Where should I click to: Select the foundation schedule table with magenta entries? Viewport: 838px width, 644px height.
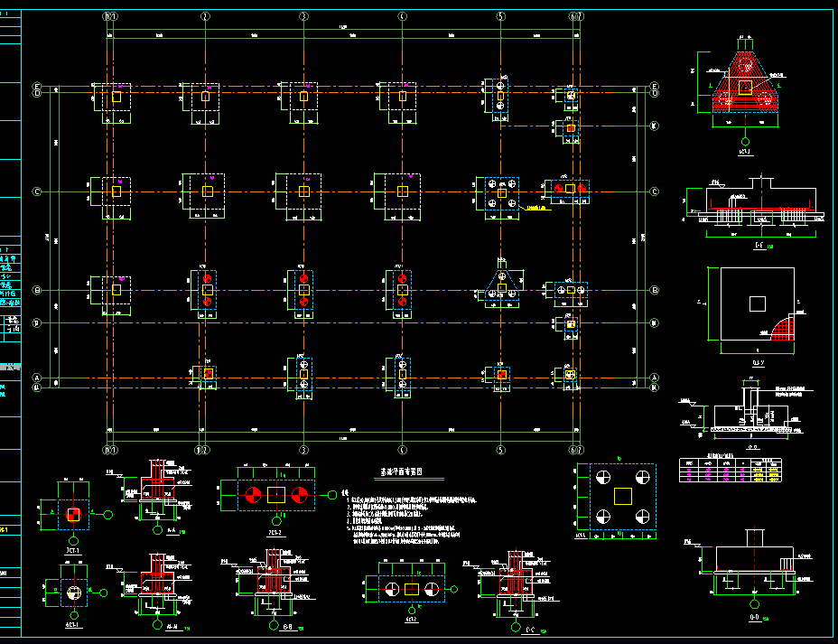(x=731, y=470)
